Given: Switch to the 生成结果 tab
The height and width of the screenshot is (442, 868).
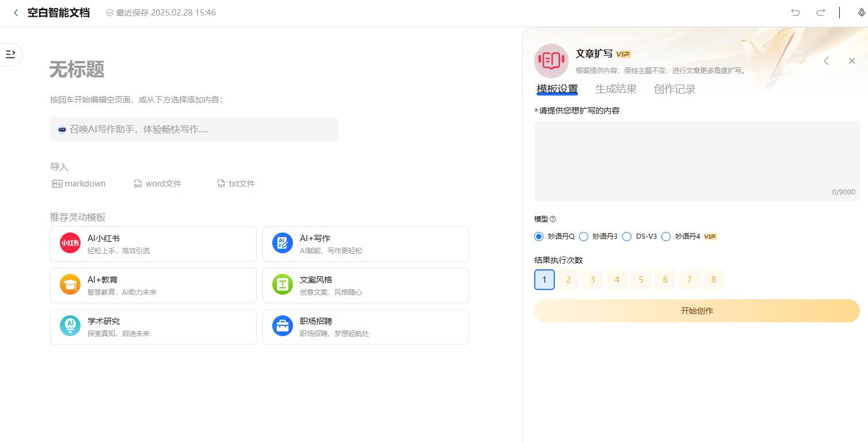Looking at the screenshot, I should click(x=616, y=89).
